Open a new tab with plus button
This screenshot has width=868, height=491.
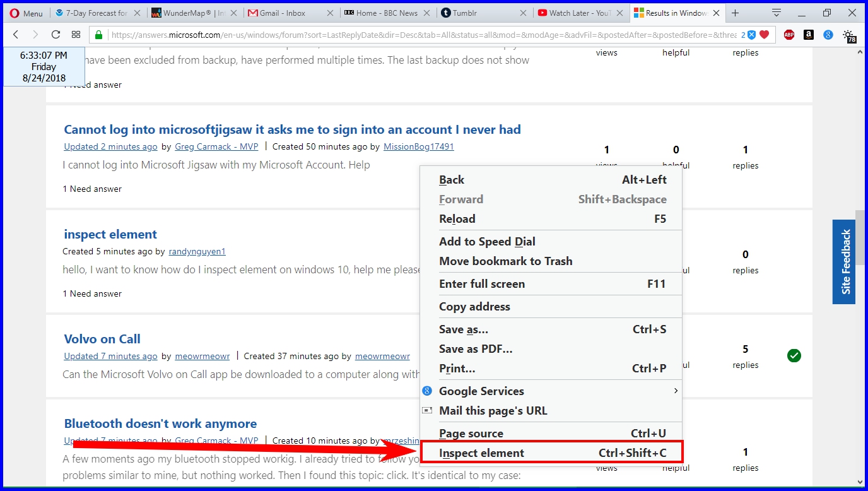click(x=735, y=13)
